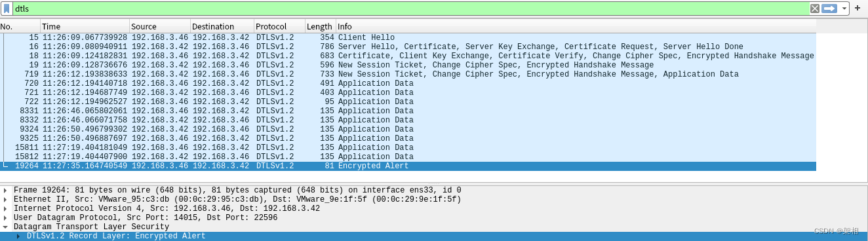Select packet 720 Application Data
868x241 pixels.
tap(408, 84)
